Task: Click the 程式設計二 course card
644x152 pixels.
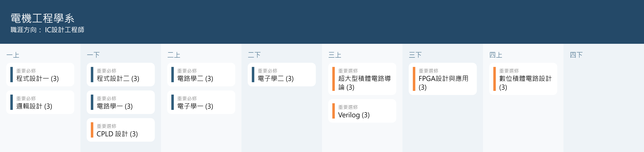Action: point(121,75)
